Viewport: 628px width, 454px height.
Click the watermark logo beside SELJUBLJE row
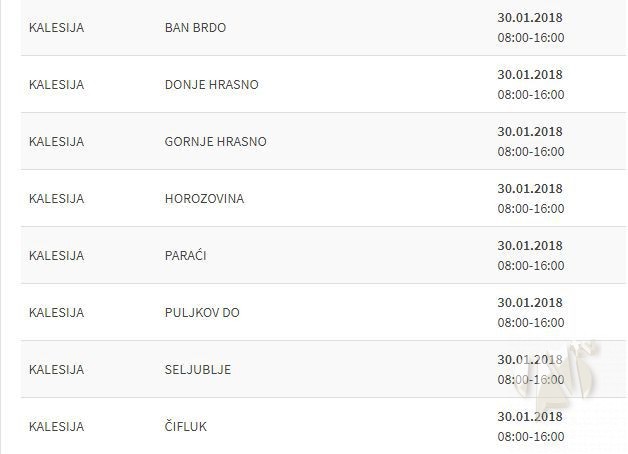[x=580, y=375]
